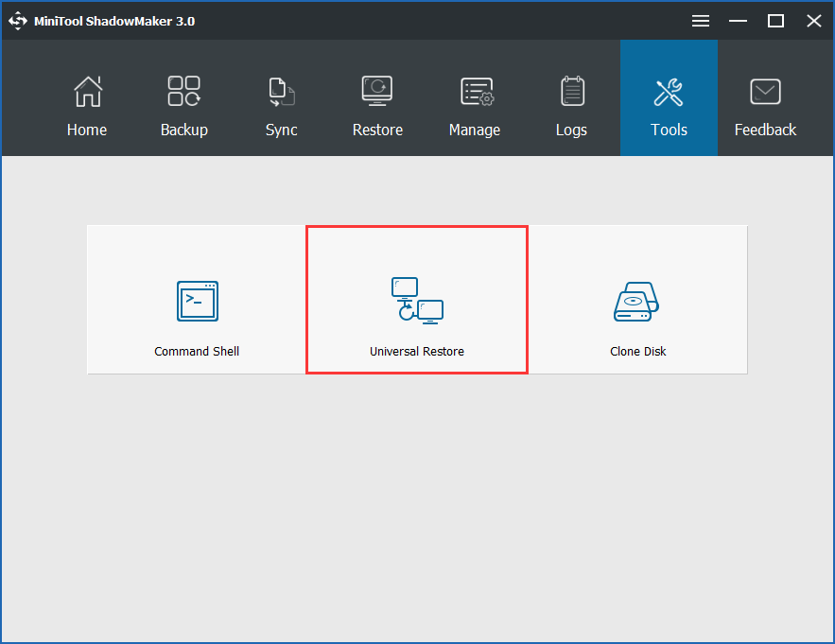Click the MiniTool ShadowMaker logo icon
Viewport: 835px width, 644px height.
point(18,21)
